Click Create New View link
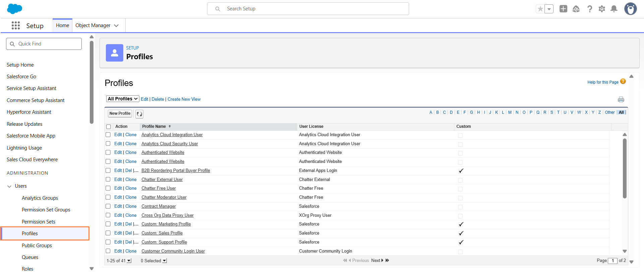The height and width of the screenshot is (272, 644). [184, 99]
